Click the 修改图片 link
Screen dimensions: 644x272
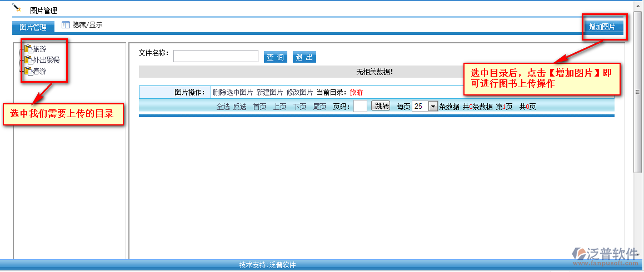[x=299, y=92]
